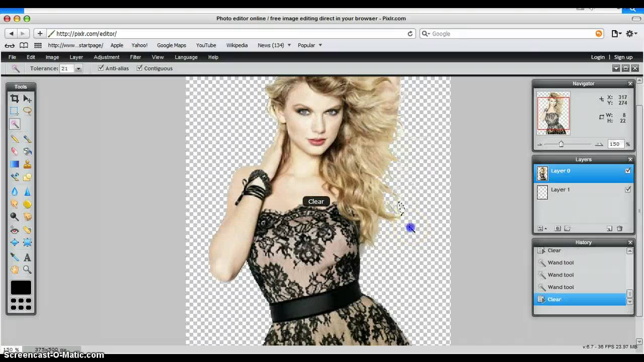The height and width of the screenshot is (362, 644).
Task: Select the Clone stamp tool
Action: (27, 164)
